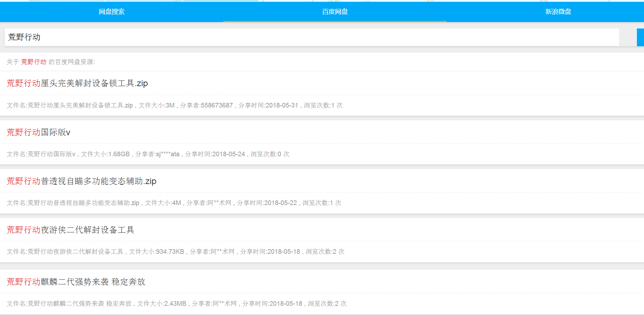Select the 百度网盘 tab
The image size is (644, 315).
point(335,12)
